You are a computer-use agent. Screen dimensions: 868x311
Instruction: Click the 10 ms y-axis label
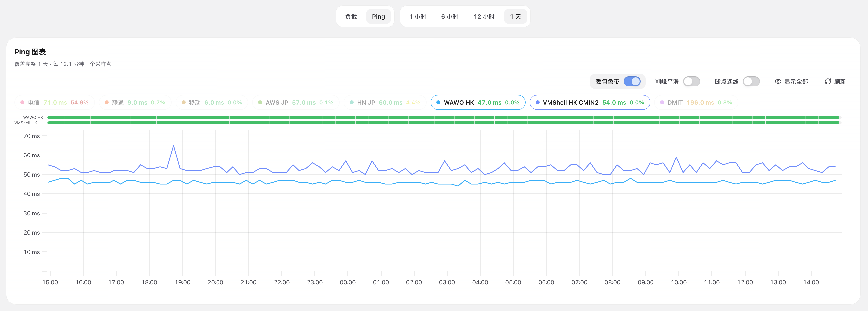click(32, 252)
